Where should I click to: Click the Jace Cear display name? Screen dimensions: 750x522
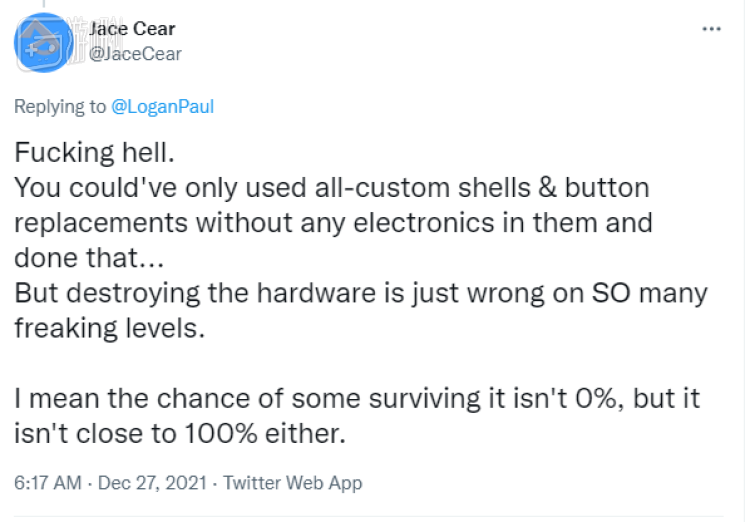(x=132, y=29)
